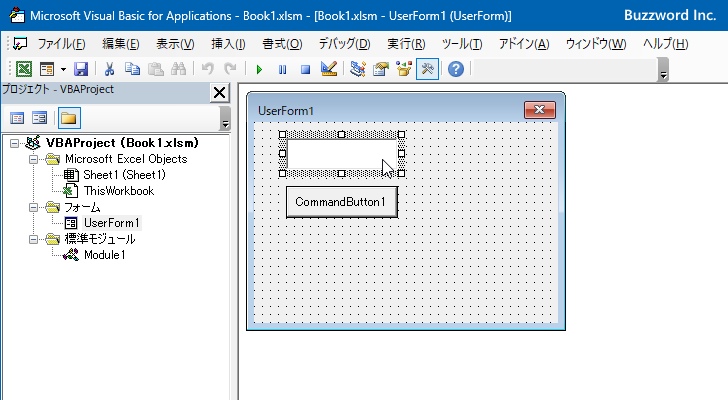Screen dimensions: 728x400
Task: Select ThisWorkbook in the tree
Action: (x=118, y=191)
